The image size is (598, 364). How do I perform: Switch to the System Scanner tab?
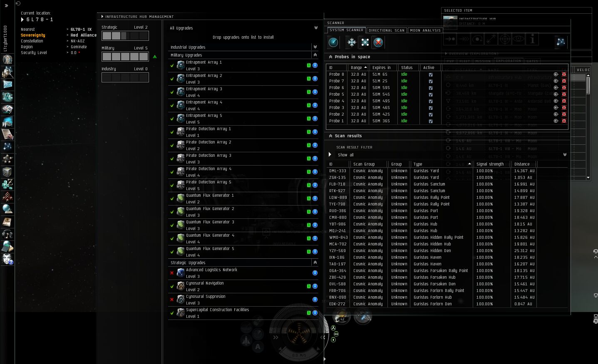pyautogui.click(x=346, y=30)
